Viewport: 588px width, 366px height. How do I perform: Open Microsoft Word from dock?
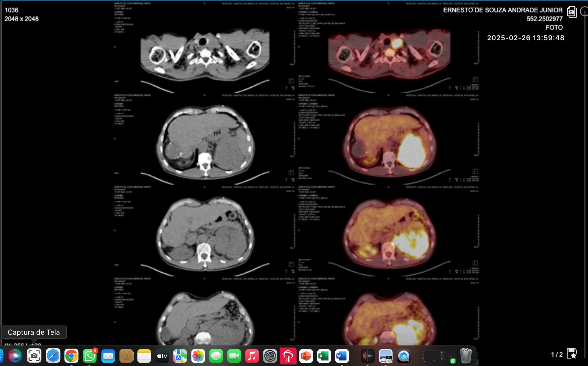click(x=342, y=356)
